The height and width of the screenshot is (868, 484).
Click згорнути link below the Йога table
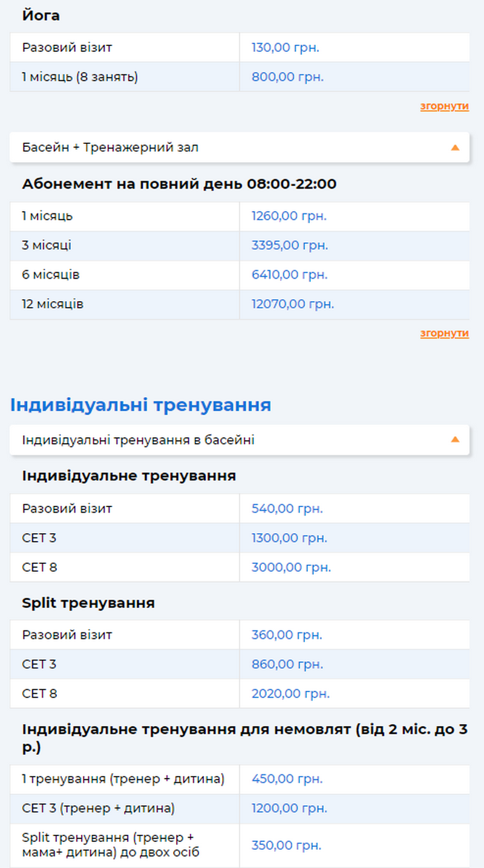(x=444, y=106)
